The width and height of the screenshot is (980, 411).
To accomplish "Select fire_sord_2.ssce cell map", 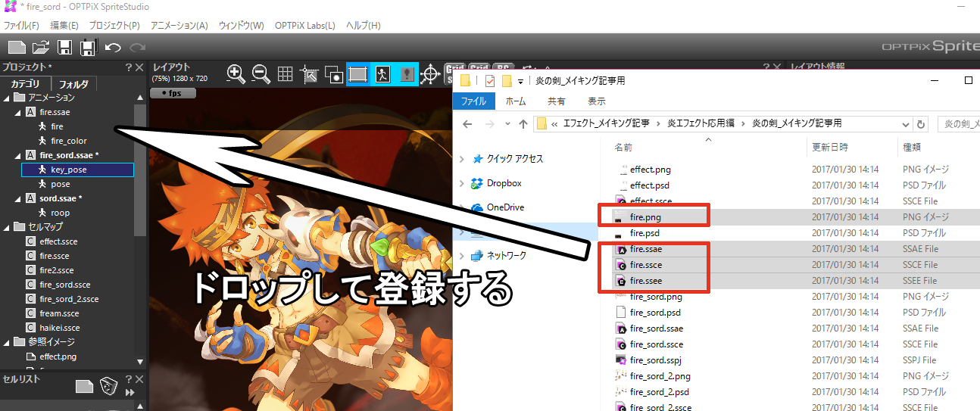I will (x=69, y=299).
